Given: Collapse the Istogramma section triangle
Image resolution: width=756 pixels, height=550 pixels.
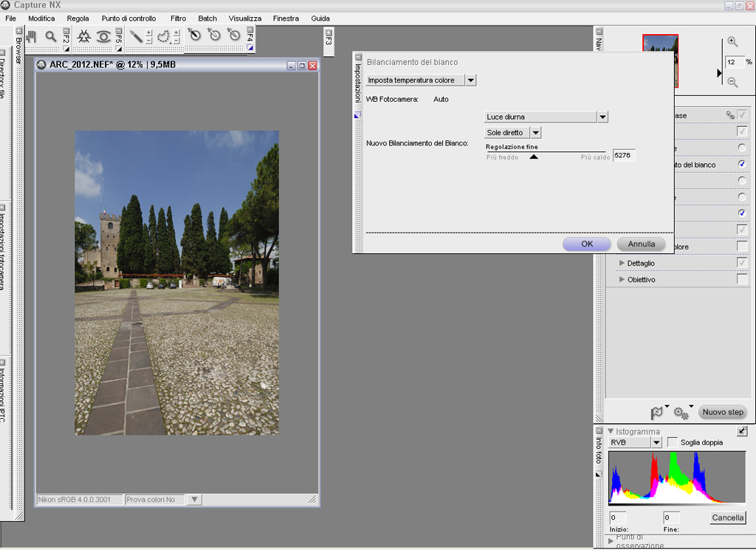Looking at the screenshot, I should 611,431.
